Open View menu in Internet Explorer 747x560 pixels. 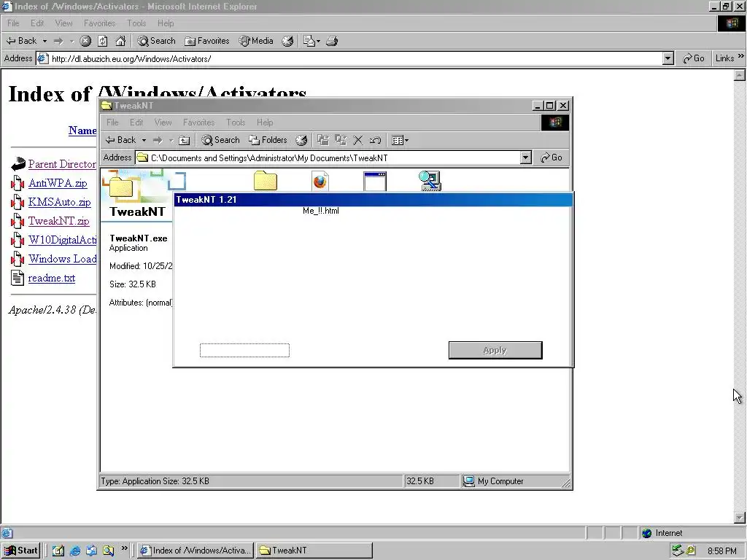click(x=64, y=23)
